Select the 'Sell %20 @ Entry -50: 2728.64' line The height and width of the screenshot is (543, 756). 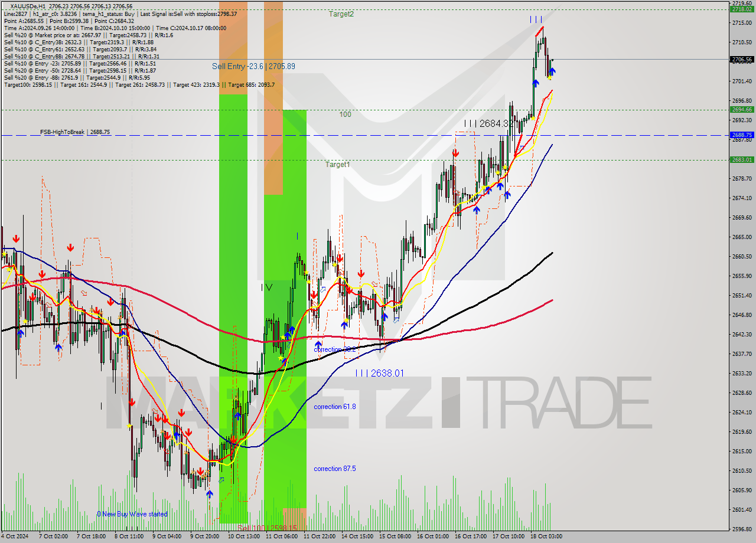point(80,70)
